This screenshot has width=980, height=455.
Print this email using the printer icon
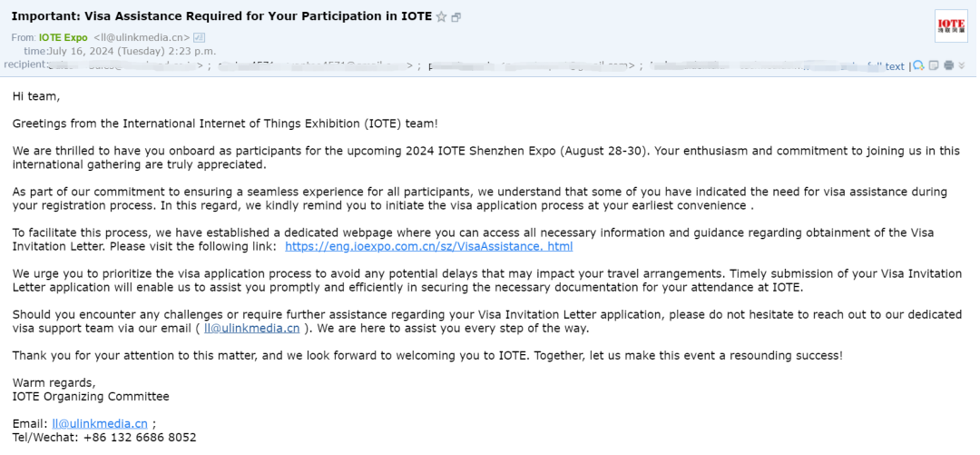948,65
